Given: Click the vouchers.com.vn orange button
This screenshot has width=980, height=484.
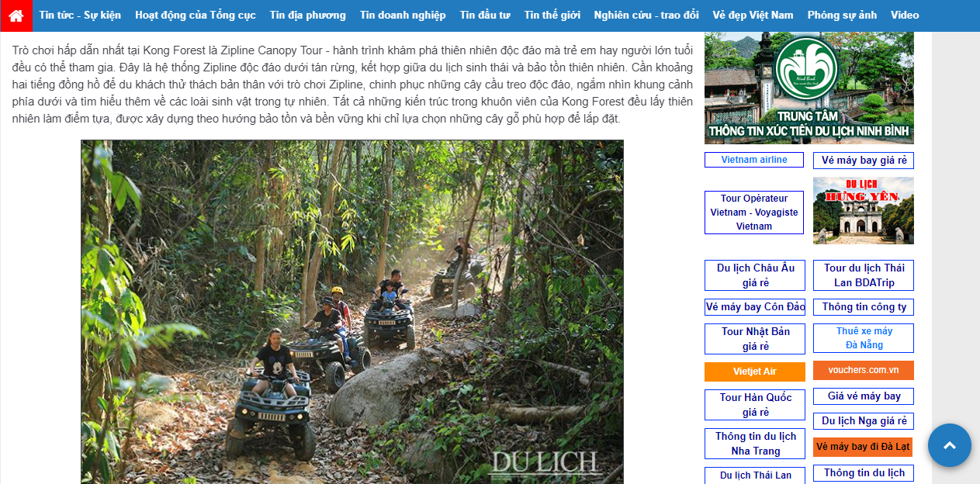Looking at the screenshot, I should [x=864, y=370].
